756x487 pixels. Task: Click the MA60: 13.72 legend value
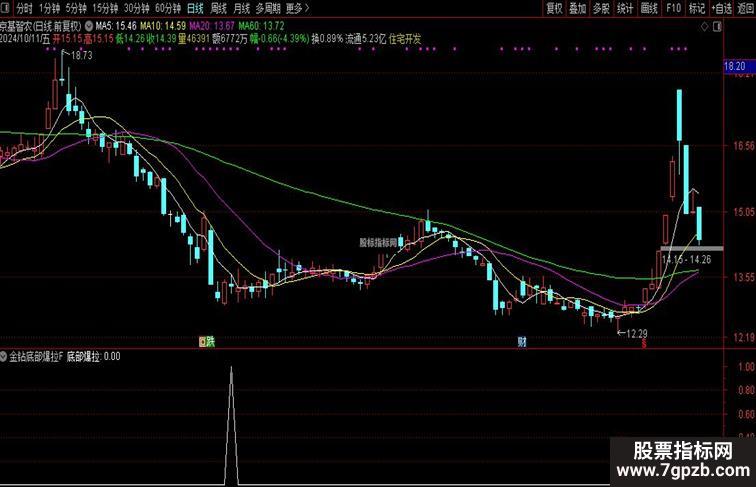click(261, 26)
